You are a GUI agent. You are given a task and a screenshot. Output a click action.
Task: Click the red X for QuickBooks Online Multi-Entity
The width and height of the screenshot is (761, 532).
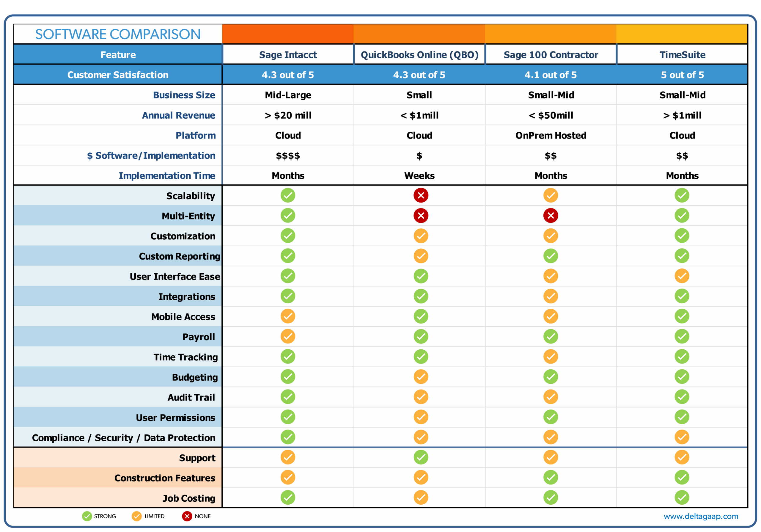(x=421, y=216)
